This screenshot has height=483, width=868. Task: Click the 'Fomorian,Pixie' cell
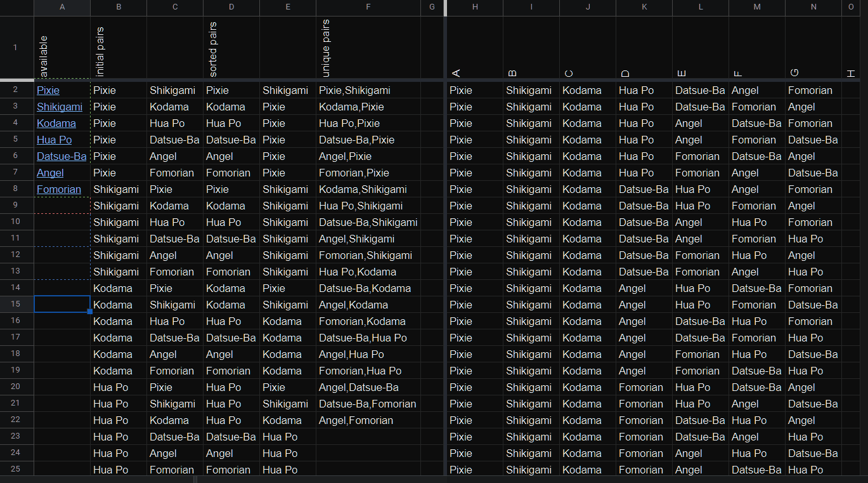(x=368, y=173)
